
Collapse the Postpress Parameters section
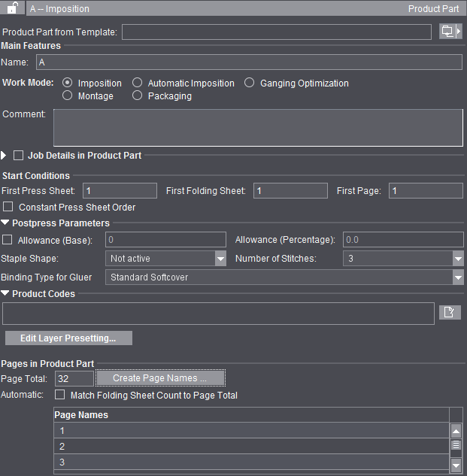(x=5, y=223)
